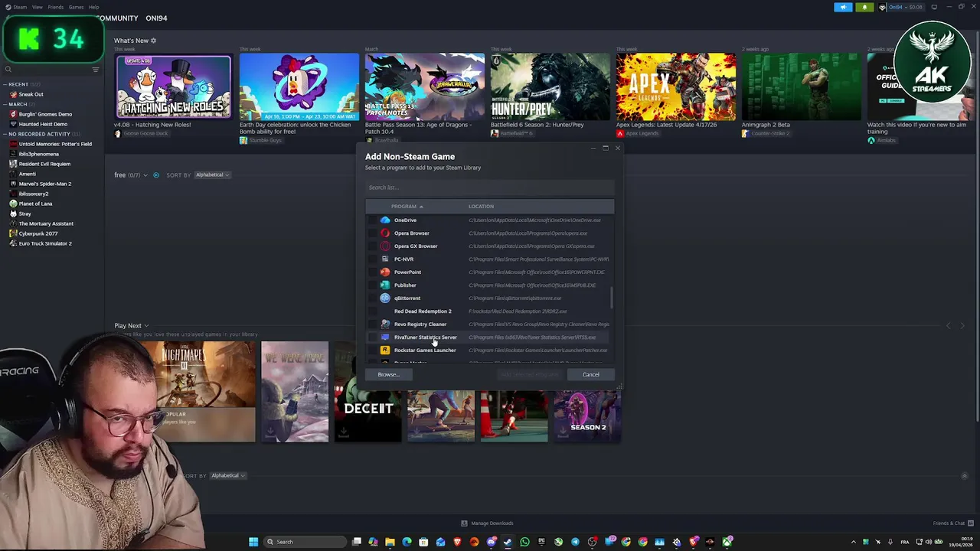Sort list by PROGRAM column
Viewport: 980px width, 551px height.
click(407, 207)
